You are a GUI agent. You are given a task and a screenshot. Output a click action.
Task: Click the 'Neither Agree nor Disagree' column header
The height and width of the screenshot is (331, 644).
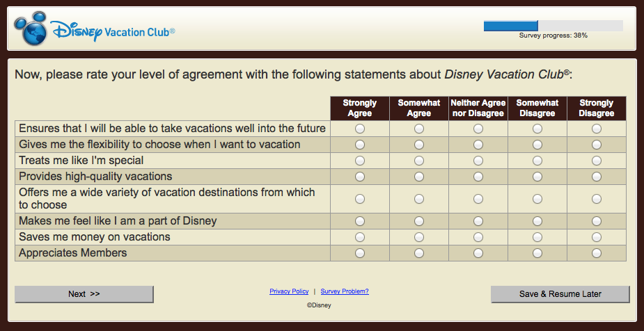coord(478,108)
